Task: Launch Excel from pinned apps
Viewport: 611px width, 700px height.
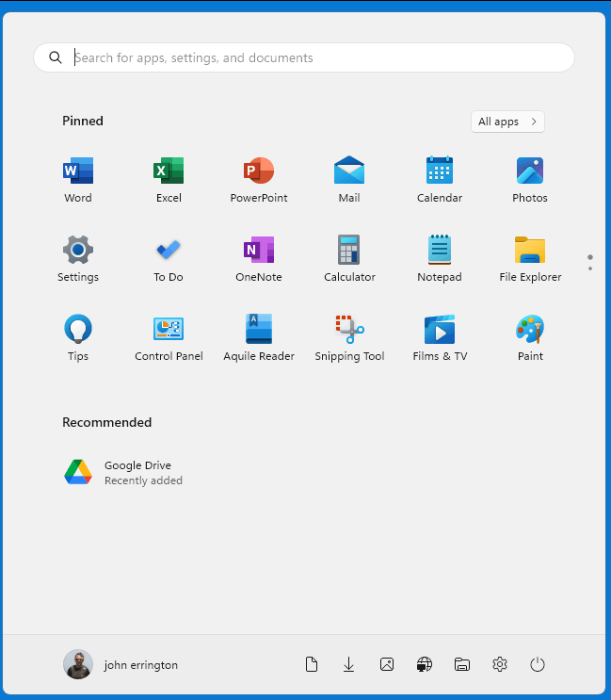Action: tap(169, 179)
